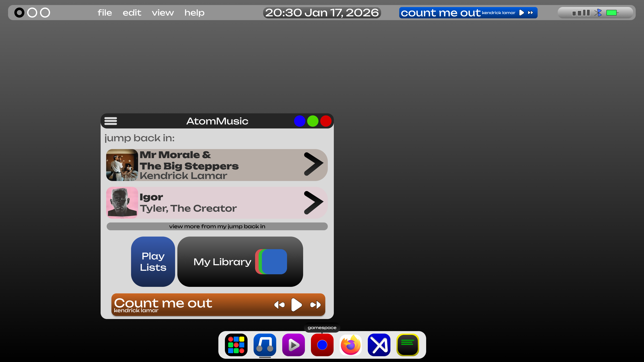Click the date and time display

tap(322, 13)
